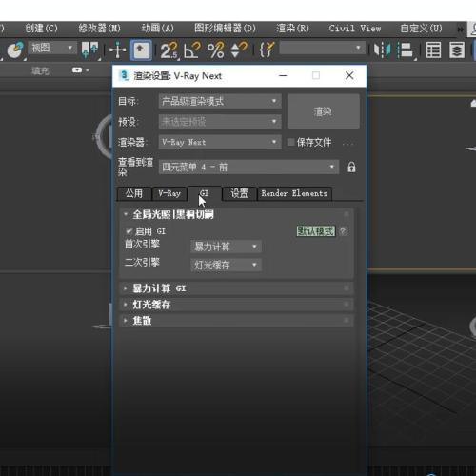Viewport: 476px width, 476px height.
Task: Open the Rendering (R) menu
Action: click(x=292, y=29)
